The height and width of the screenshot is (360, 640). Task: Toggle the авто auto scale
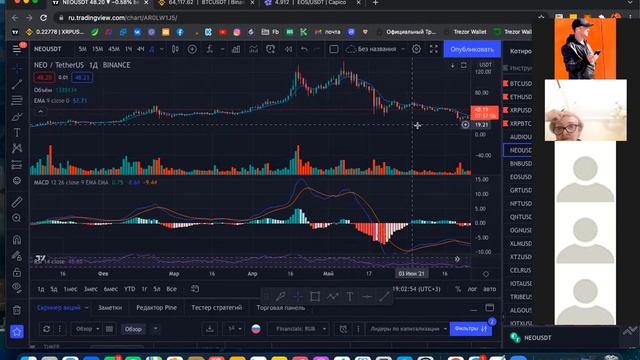(489, 289)
